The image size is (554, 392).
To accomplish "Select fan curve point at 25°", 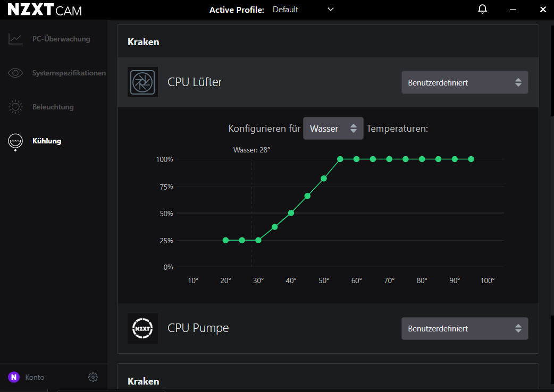I will pyautogui.click(x=242, y=240).
